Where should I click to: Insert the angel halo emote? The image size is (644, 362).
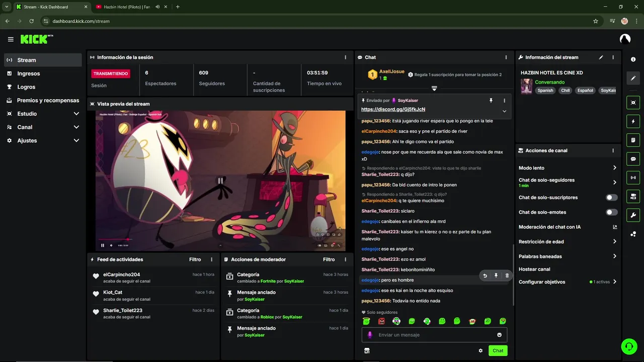coord(366,321)
